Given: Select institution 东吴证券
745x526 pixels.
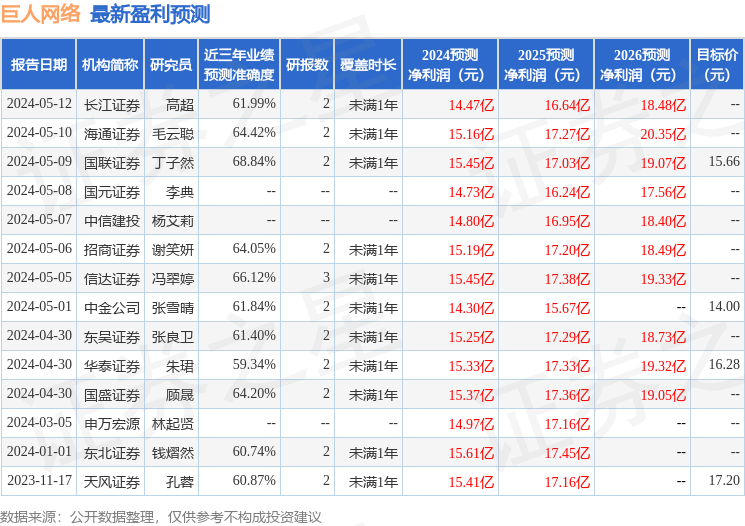Looking at the screenshot, I should (x=112, y=337).
